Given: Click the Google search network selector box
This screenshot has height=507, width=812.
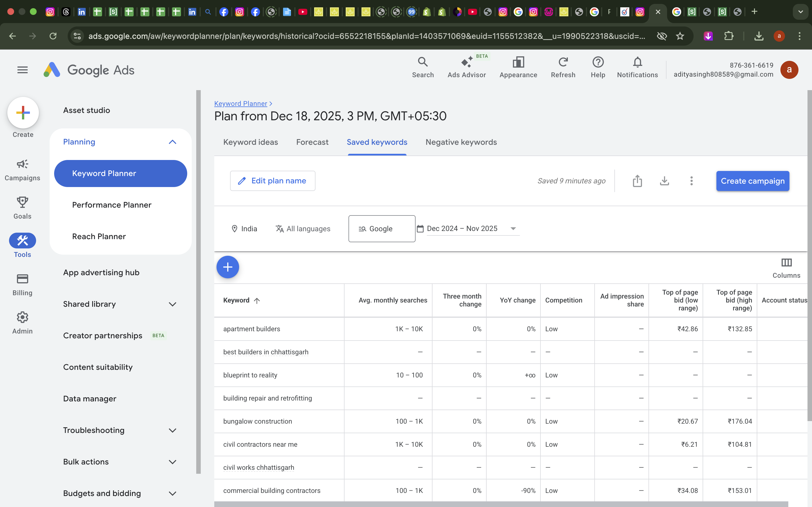Looking at the screenshot, I should coord(381,229).
